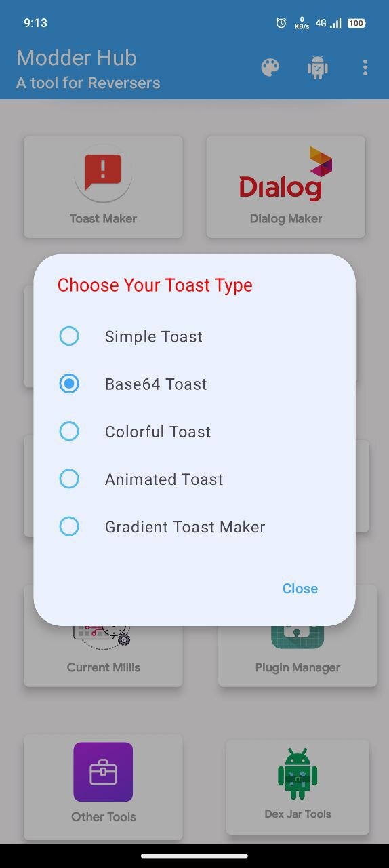
Task: Tap the Modder Hub app title
Action: coord(77,58)
